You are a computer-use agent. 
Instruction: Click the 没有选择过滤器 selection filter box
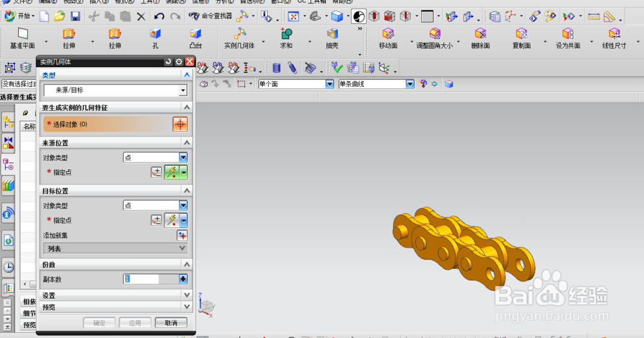pyautogui.click(x=19, y=84)
